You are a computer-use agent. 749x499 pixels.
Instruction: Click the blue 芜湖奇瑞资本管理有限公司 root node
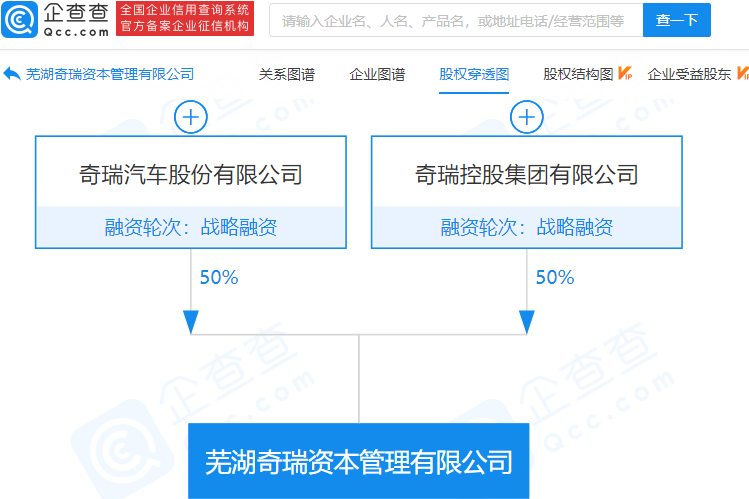(x=358, y=461)
